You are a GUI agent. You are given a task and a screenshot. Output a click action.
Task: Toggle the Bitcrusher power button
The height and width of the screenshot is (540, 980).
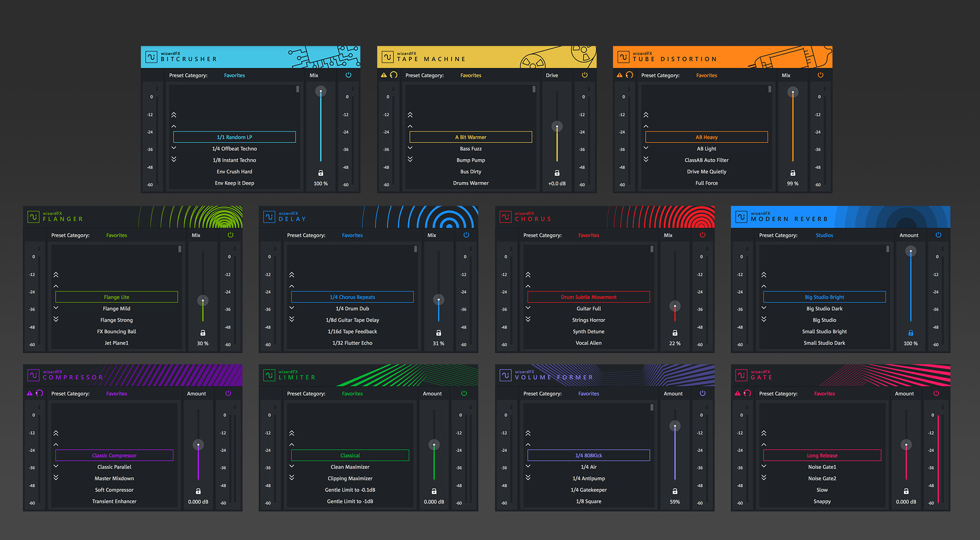click(x=348, y=75)
